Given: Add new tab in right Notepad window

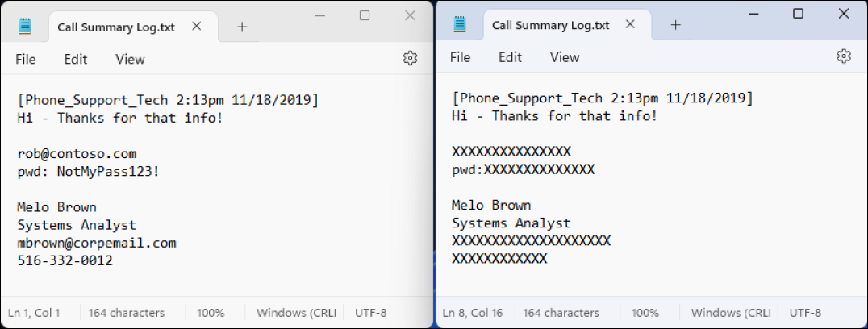Looking at the screenshot, I should [676, 25].
